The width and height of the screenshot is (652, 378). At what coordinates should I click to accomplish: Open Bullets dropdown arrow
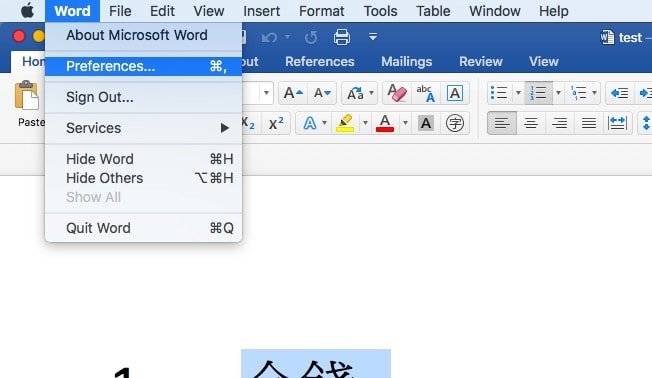pos(518,93)
